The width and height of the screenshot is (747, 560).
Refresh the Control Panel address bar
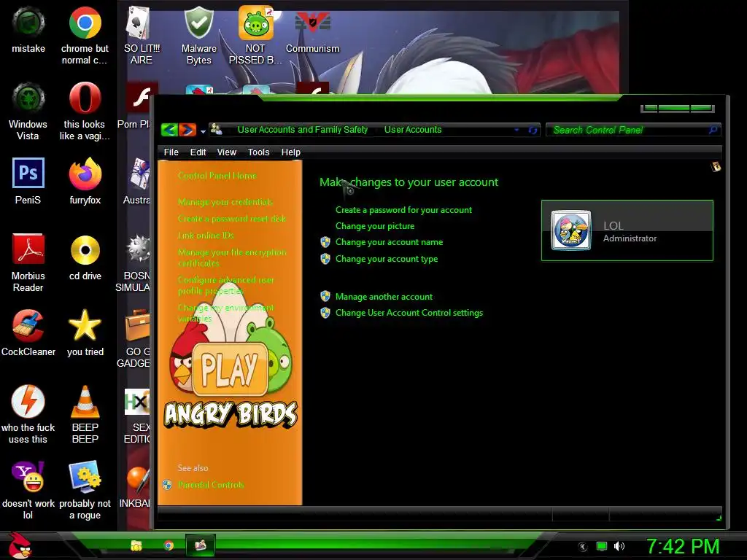(533, 130)
